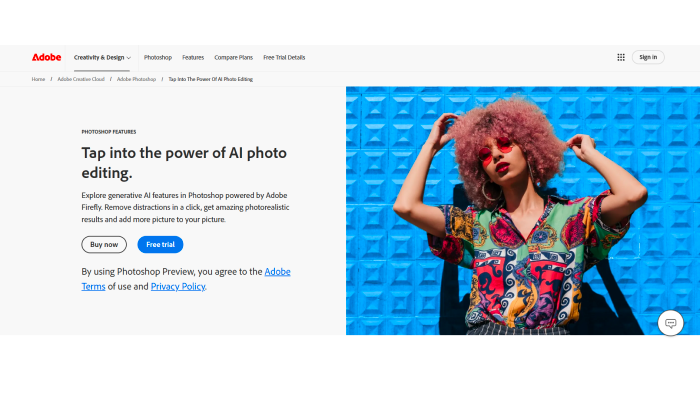This screenshot has height=393, width=700.
Task: Open Free Trial Details nav item
Action: (284, 57)
